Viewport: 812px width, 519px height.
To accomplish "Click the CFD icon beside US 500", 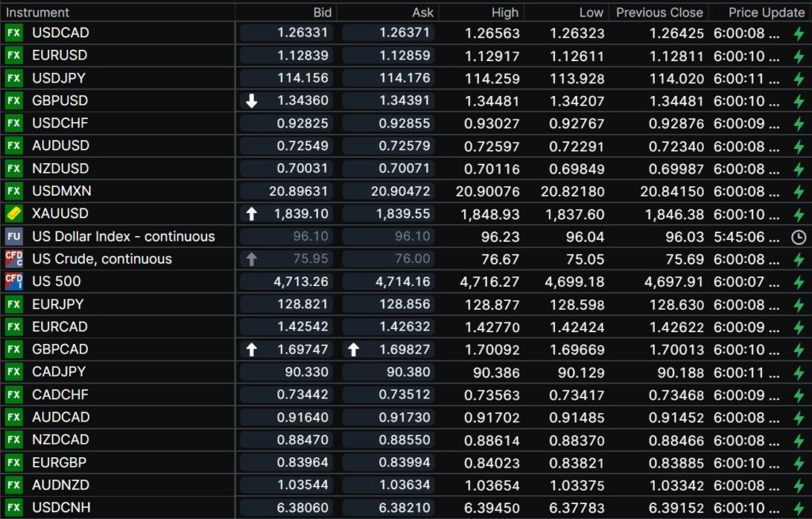I will coord(13,281).
